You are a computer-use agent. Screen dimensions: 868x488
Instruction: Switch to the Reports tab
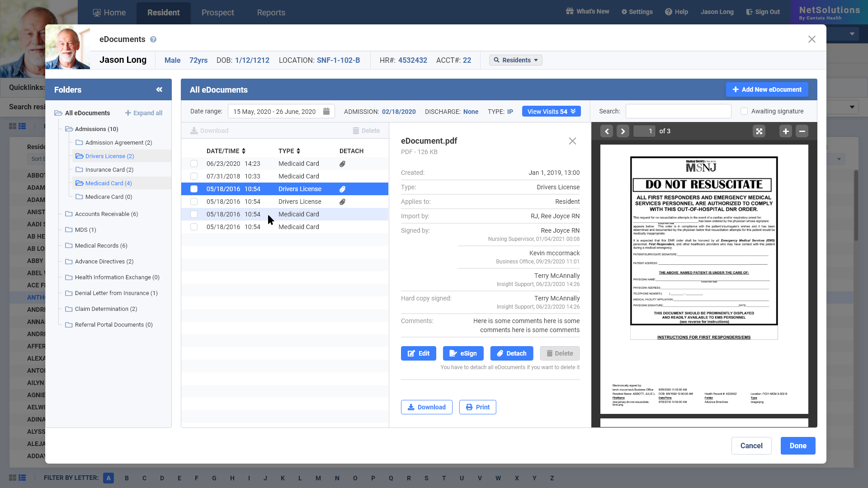pyautogui.click(x=271, y=13)
